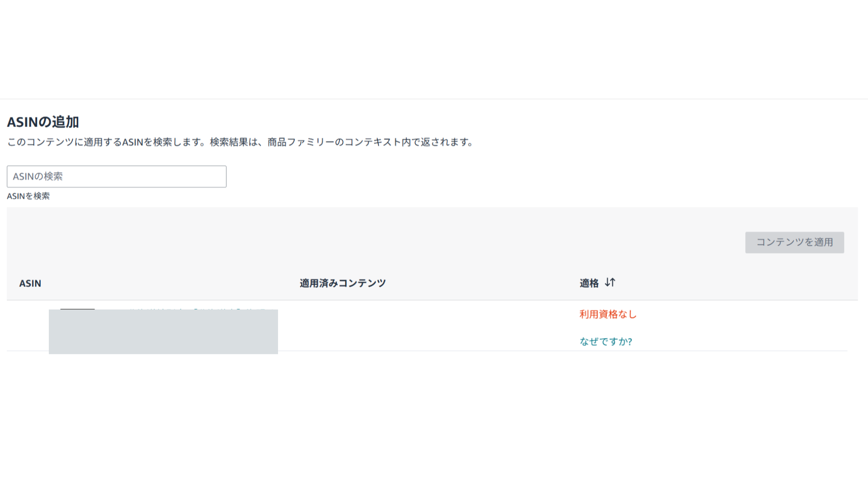Click the blank area above the top divider

[434, 50]
